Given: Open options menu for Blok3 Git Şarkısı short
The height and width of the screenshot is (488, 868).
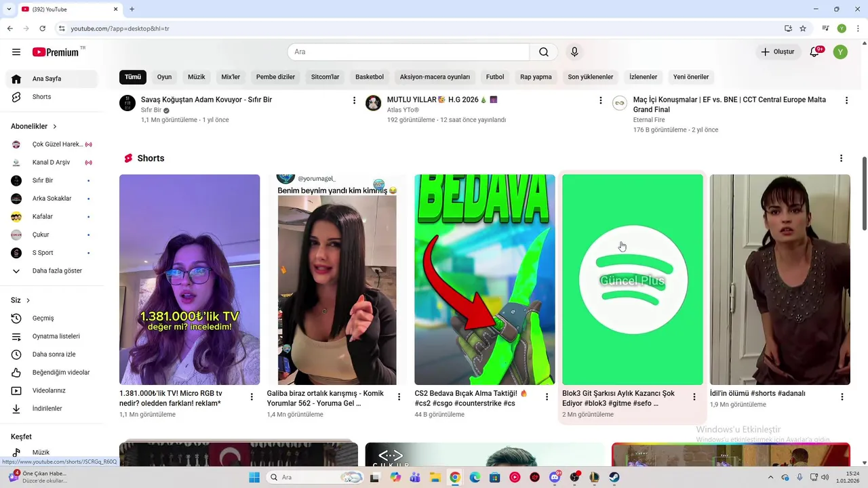Looking at the screenshot, I should [694, 397].
